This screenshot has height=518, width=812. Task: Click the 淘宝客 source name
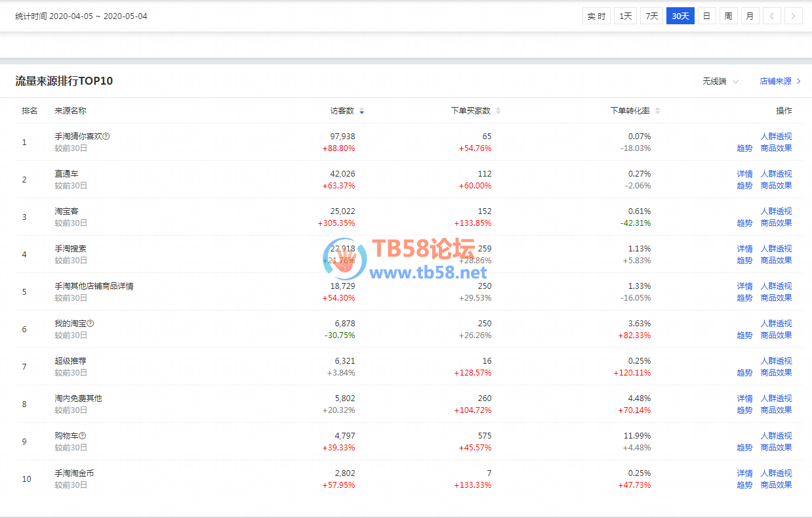point(67,211)
